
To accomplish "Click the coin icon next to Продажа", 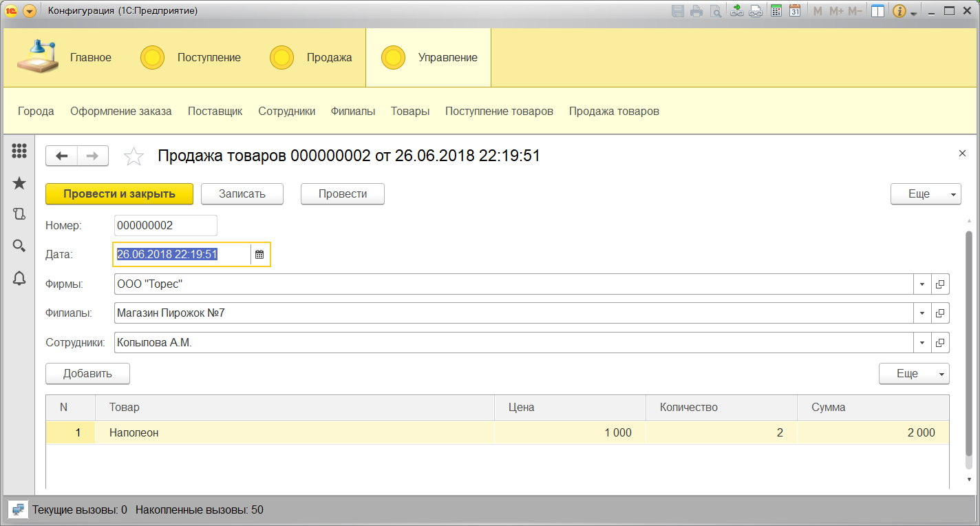I will pyautogui.click(x=281, y=58).
